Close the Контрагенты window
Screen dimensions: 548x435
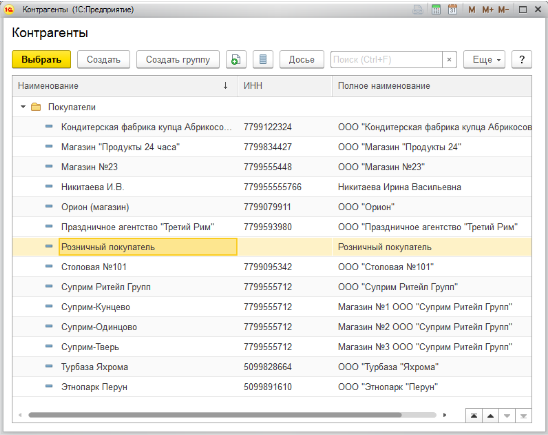(x=538, y=9)
